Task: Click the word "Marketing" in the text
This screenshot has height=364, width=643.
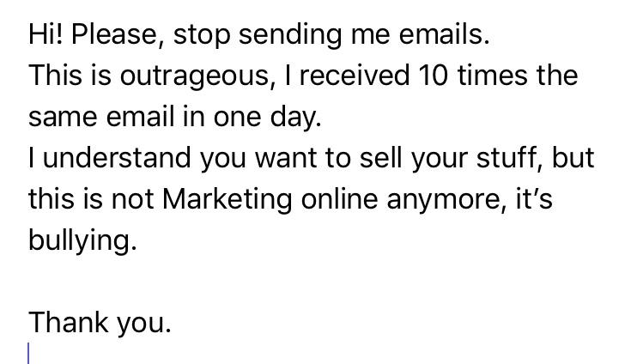Action: tap(227, 199)
